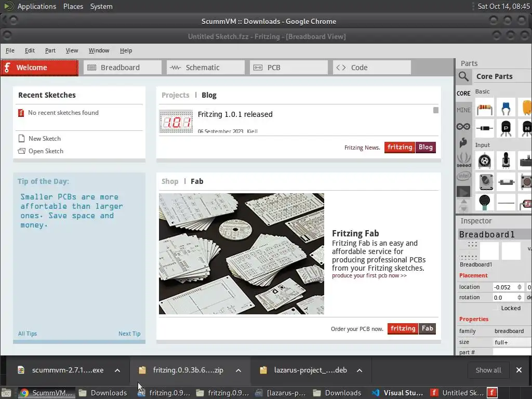Open the dark play-arrow parts bin
532x399 pixels.
tap(463, 192)
